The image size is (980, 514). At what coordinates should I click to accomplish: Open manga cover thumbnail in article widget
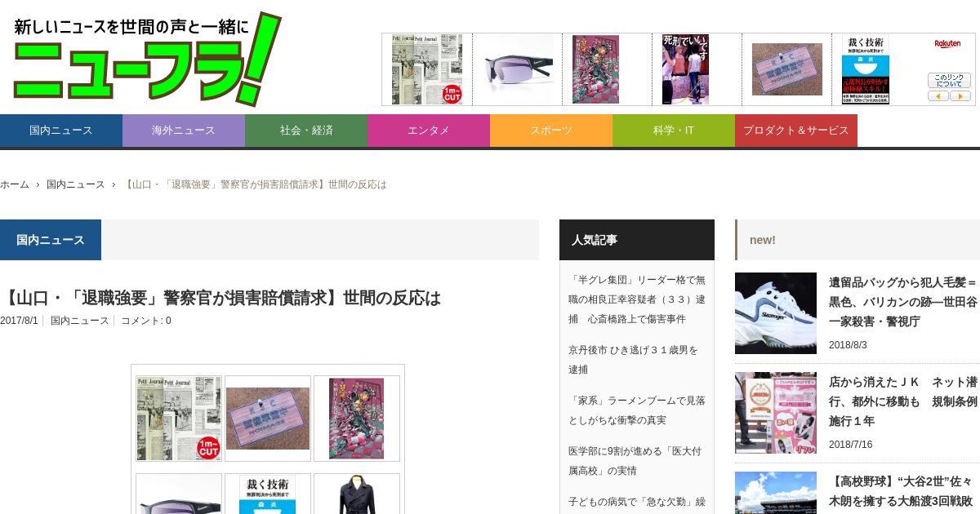tap(357, 419)
